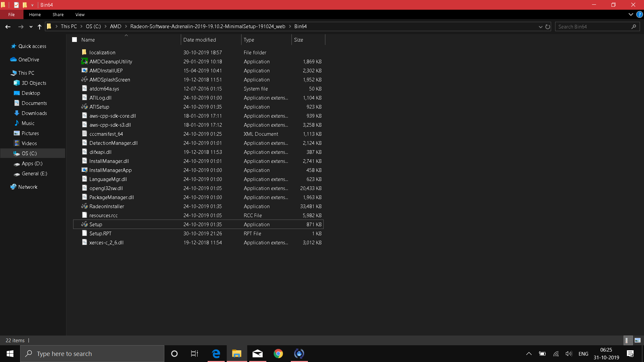
Task: Open Quick Access Toolbar customize dropdown
Action: click(32, 5)
